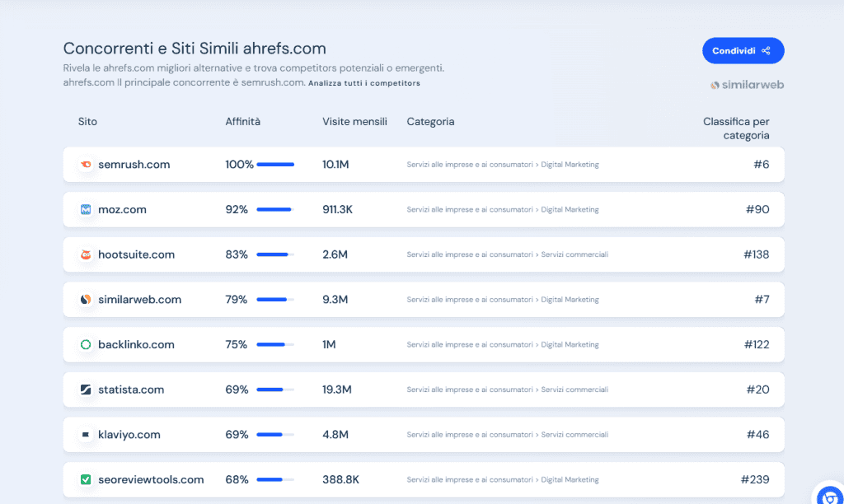Select the 911.3K monthly visits value
This screenshot has height=504, width=844.
pyautogui.click(x=337, y=210)
